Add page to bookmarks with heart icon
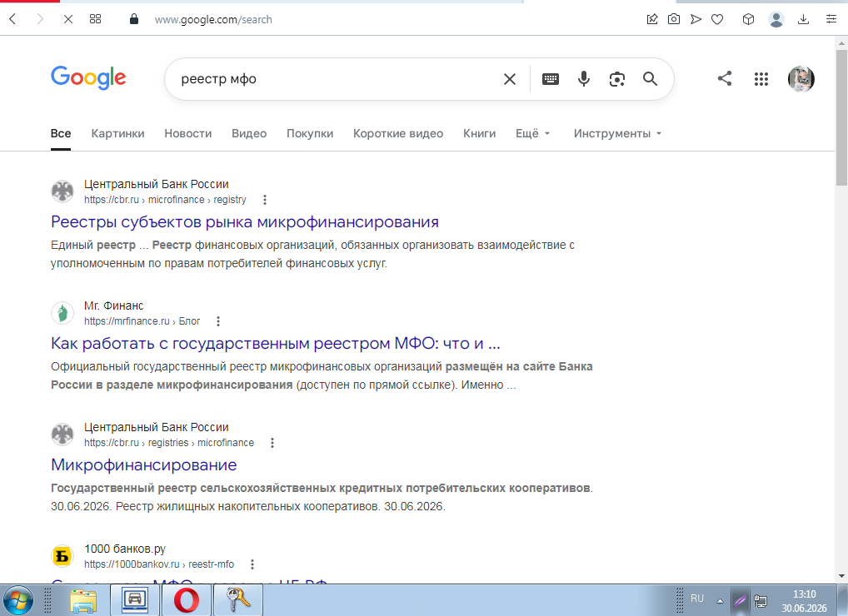 (717, 19)
